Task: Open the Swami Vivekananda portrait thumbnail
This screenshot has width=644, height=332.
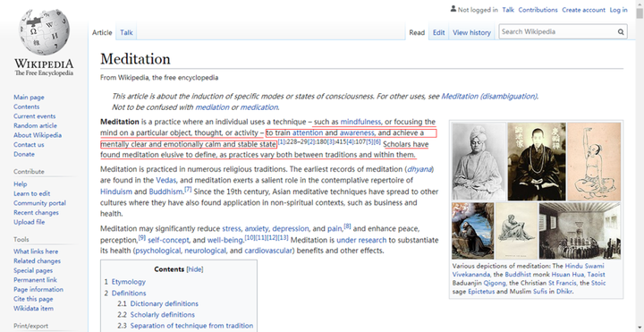Action: (x=479, y=161)
